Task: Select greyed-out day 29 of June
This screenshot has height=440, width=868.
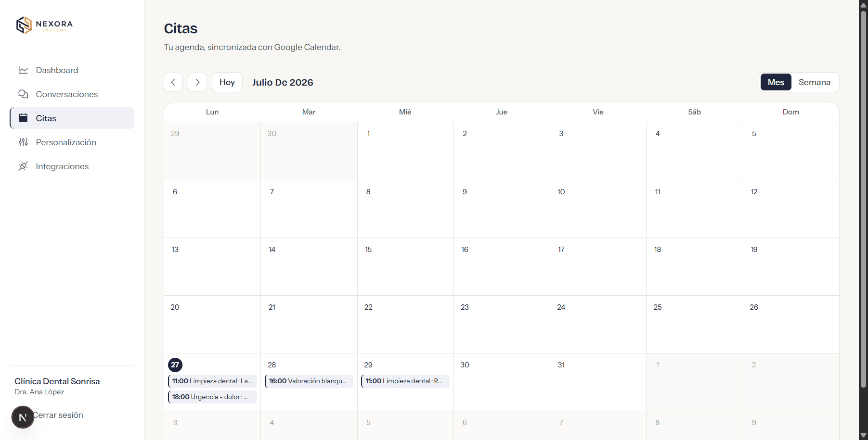Action: [x=175, y=134]
